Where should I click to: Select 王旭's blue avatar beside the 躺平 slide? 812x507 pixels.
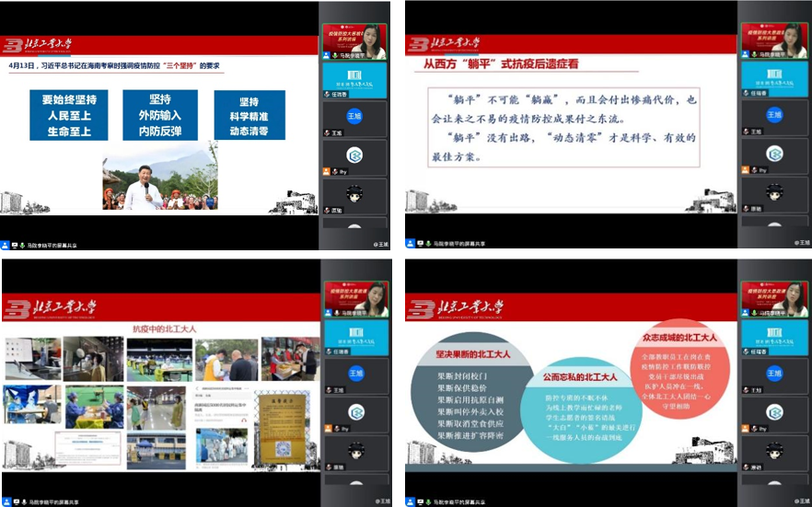click(x=773, y=115)
